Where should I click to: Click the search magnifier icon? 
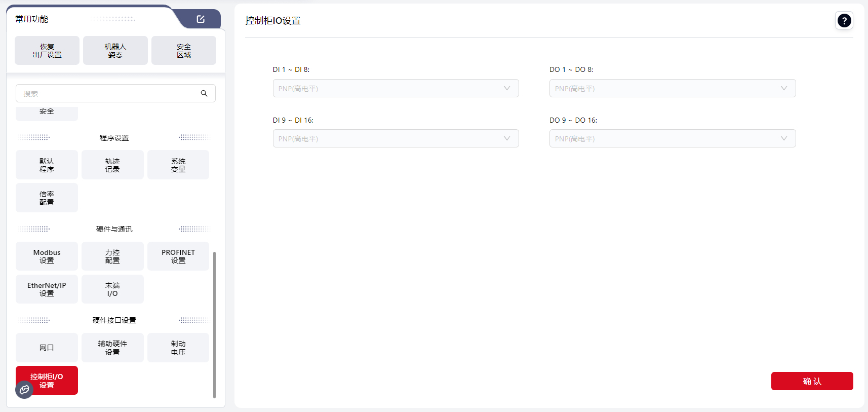[x=204, y=93]
